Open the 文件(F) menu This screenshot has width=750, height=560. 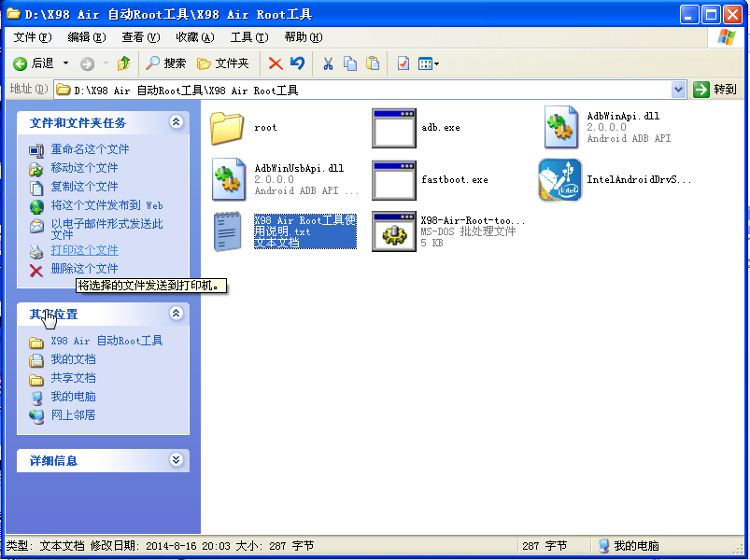pyautogui.click(x=32, y=36)
